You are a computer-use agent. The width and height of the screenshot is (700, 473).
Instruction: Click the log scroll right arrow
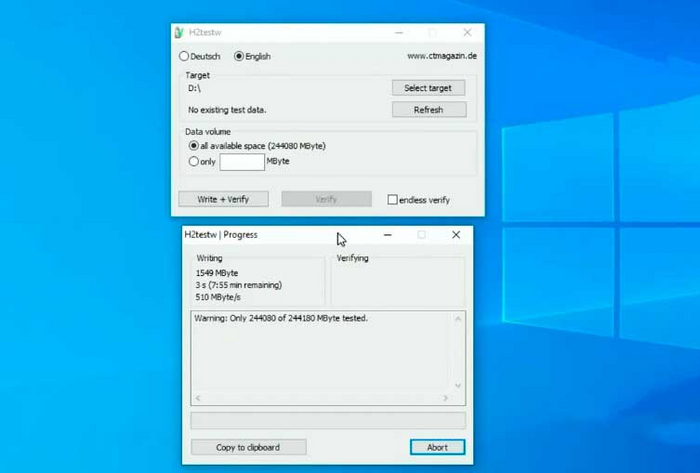click(x=445, y=398)
